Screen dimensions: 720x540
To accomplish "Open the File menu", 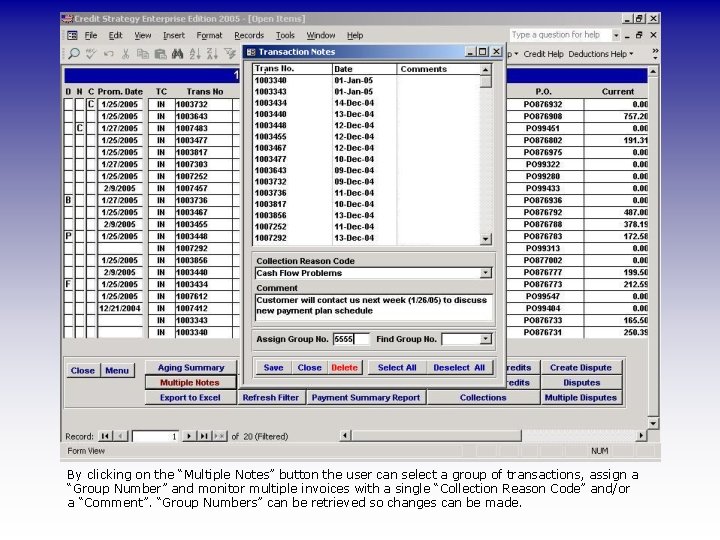I will tap(90, 35).
